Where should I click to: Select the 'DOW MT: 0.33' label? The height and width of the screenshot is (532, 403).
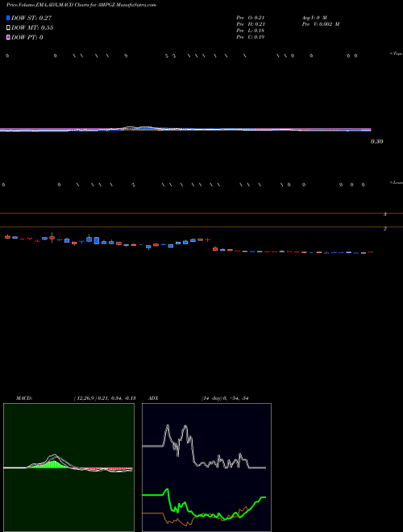pyautogui.click(x=32, y=27)
